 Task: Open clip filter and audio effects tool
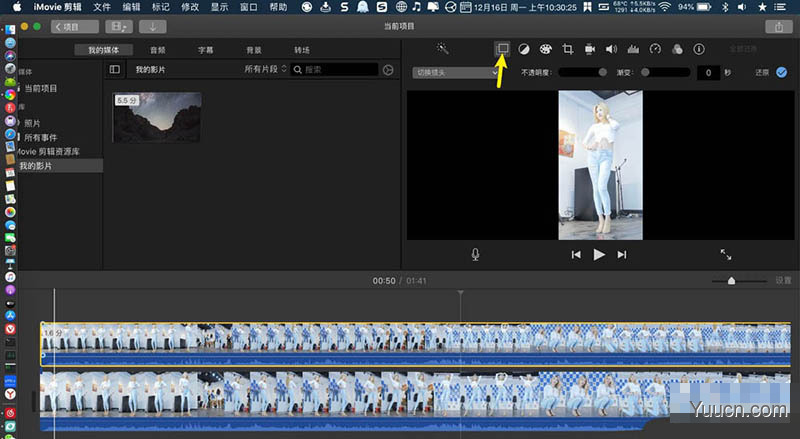[677, 49]
